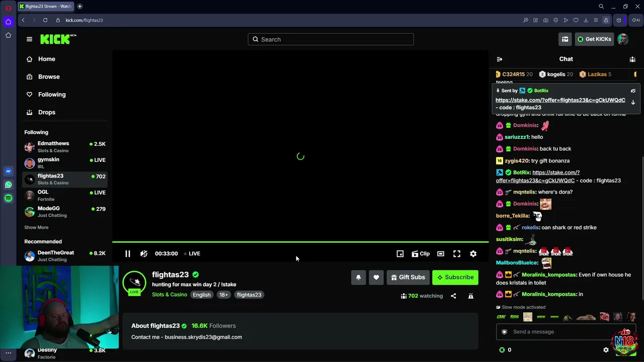The width and height of the screenshot is (644, 362).
Task: Open video player settings gear
Action: pyautogui.click(x=473, y=254)
